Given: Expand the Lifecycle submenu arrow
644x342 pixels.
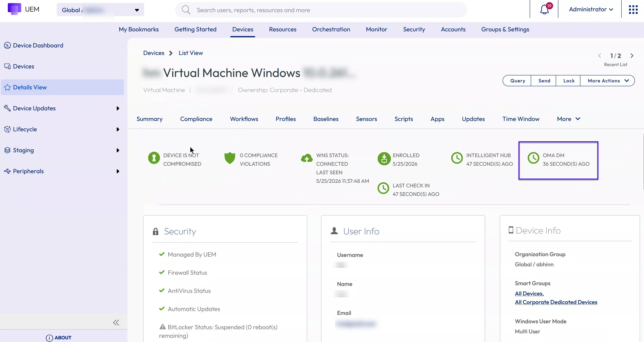Looking at the screenshot, I should (x=118, y=129).
